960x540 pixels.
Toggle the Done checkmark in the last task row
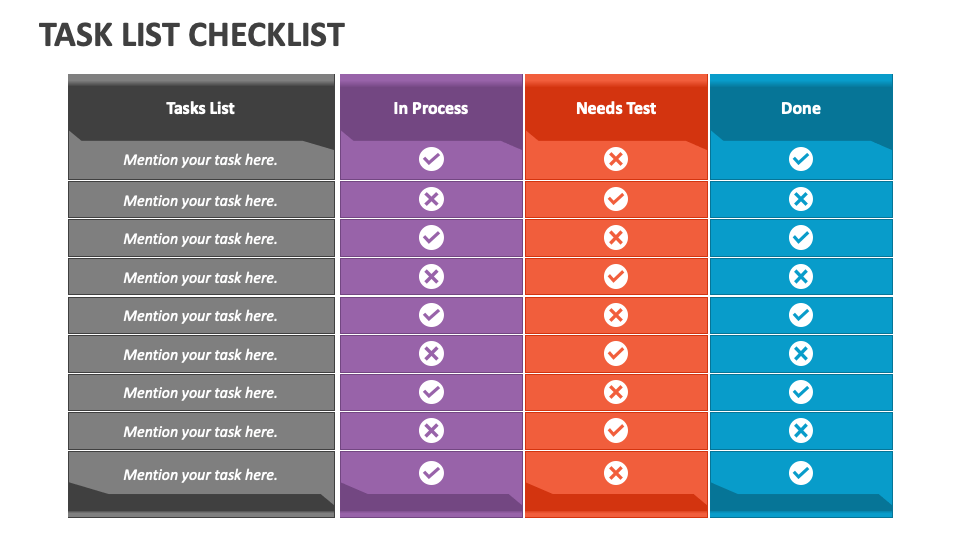[x=801, y=473]
